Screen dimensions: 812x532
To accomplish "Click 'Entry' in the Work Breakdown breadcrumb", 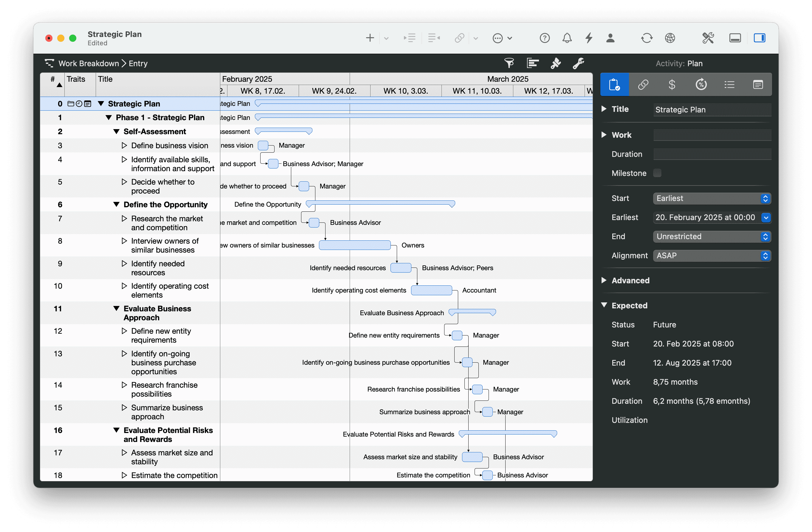I will [x=138, y=63].
